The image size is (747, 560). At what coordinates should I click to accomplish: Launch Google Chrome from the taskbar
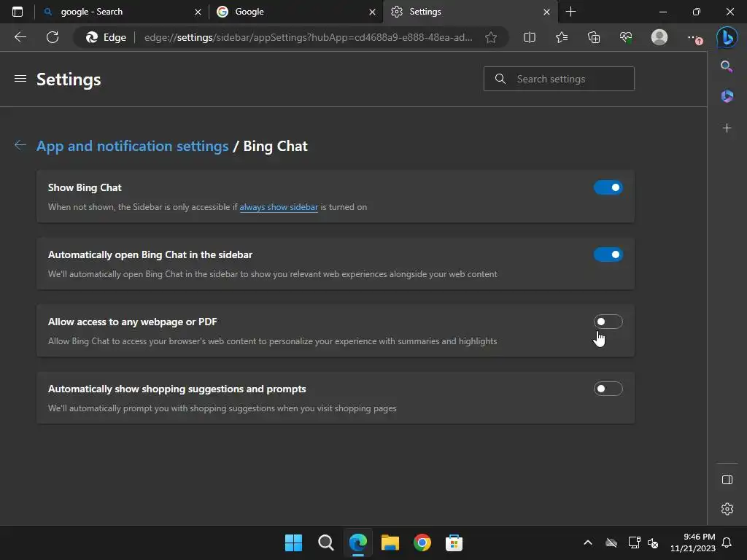click(x=422, y=542)
